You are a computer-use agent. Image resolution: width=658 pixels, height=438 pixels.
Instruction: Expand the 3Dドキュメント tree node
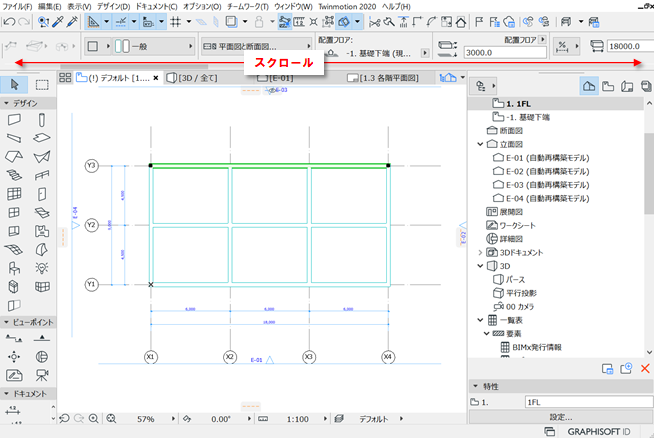pyautogui.click(x=480, y=252)
